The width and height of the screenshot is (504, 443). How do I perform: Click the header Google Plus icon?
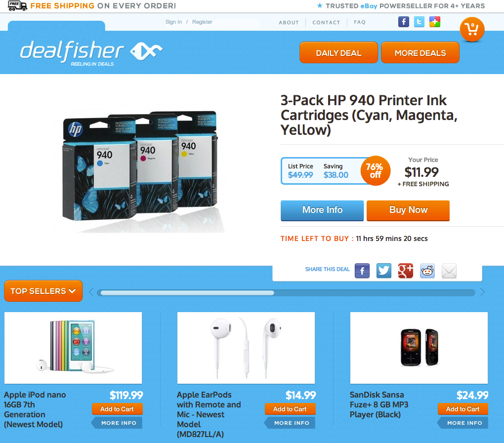pos(434,22)
